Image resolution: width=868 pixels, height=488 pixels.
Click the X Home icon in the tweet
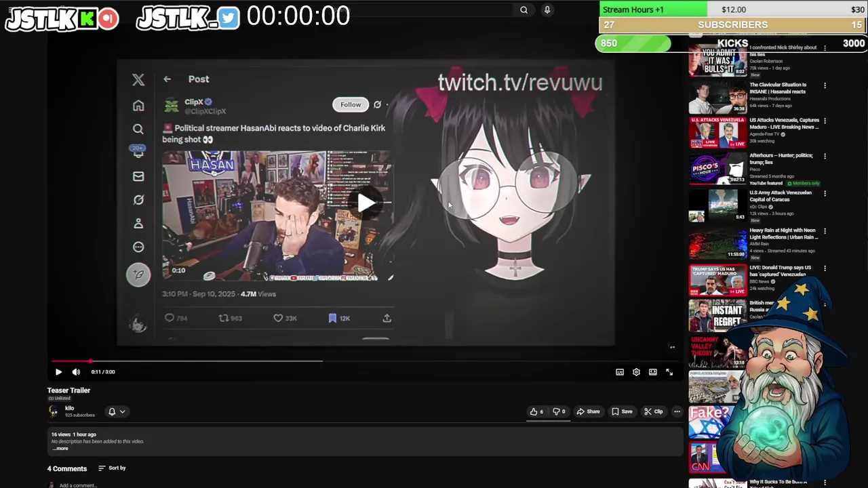(138, 106)
